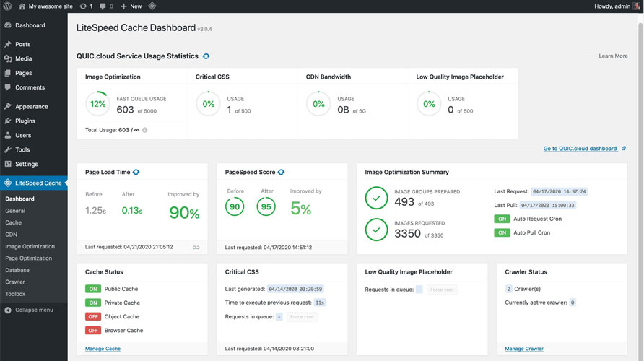644x361 pixels.
Task: Click the CDN Bandwidth 0% usage ring
Action: coord(318,104)
